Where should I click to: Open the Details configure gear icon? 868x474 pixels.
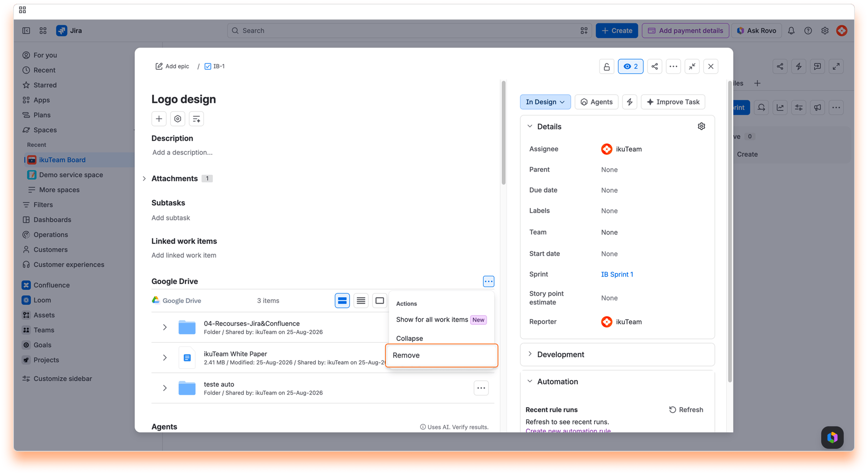pos(702,126)
